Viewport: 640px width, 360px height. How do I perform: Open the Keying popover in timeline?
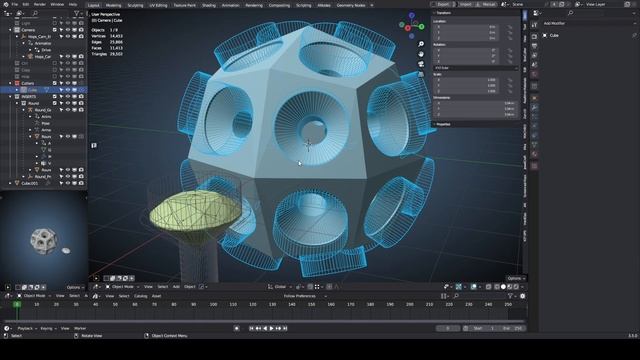pyautogui.click(x=48, y=328)
